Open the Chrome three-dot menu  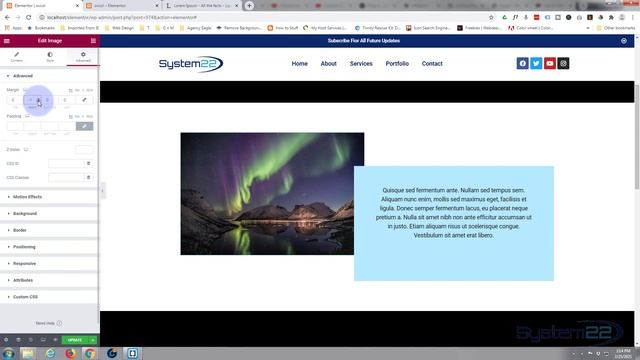633,18
